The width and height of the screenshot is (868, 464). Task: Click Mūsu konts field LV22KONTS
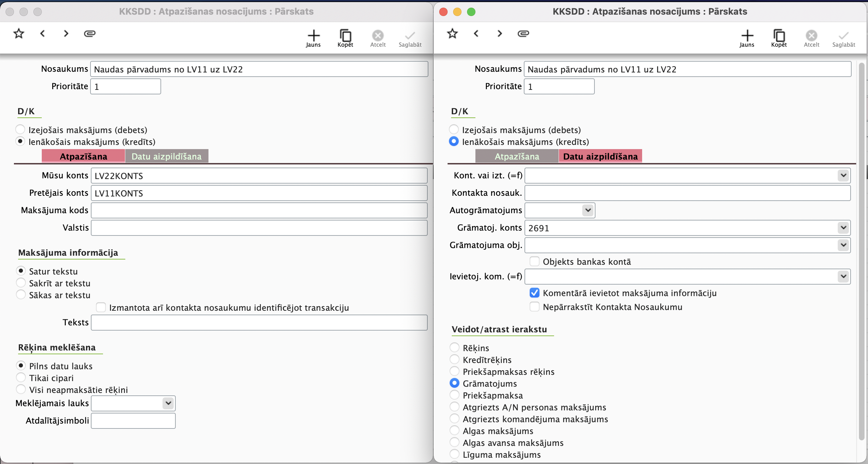[259, 176]
